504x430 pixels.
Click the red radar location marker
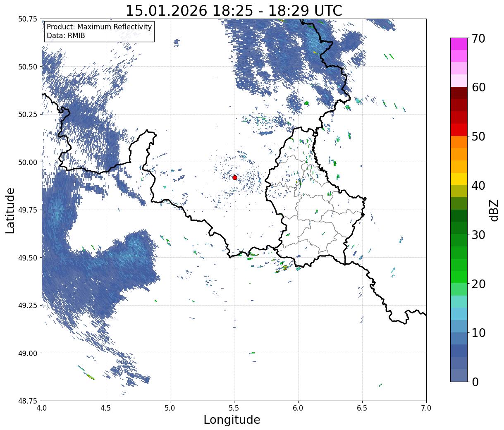tap(235, 177)
